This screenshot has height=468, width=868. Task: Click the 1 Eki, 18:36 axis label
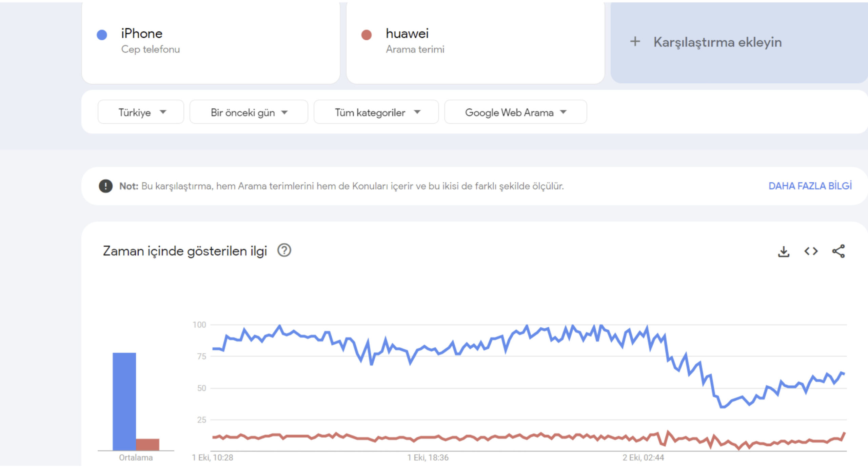pos(428,457)
